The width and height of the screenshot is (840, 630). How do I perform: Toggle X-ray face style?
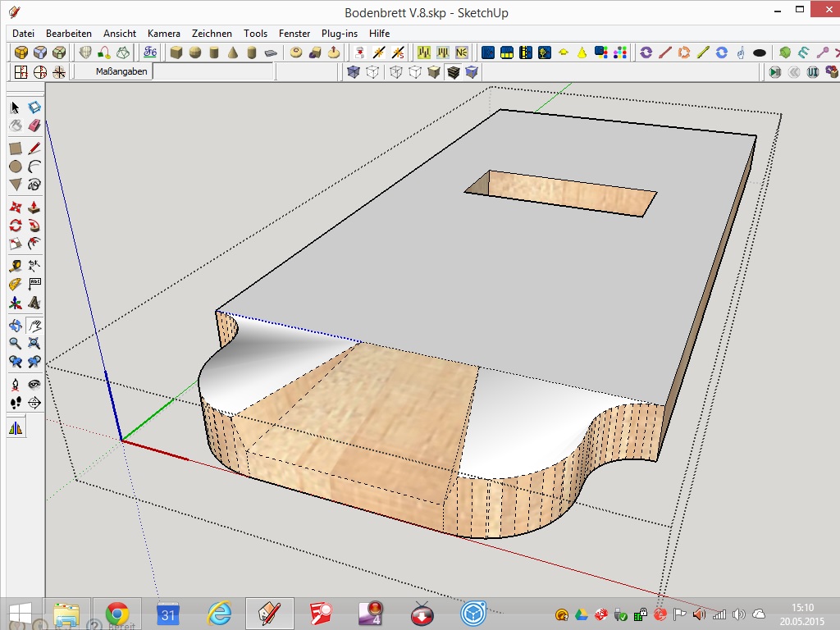[354, 72]
